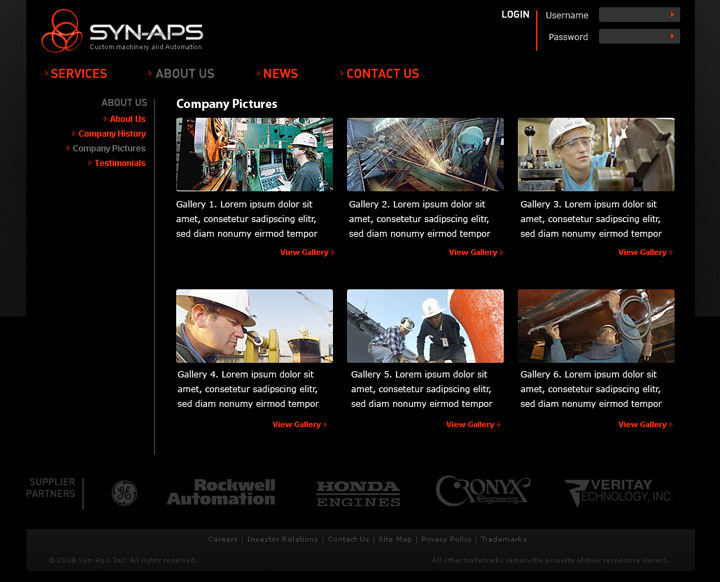Click the GE supplier logo
Viewport: 720px width, 582px height.
pos(124,493)
